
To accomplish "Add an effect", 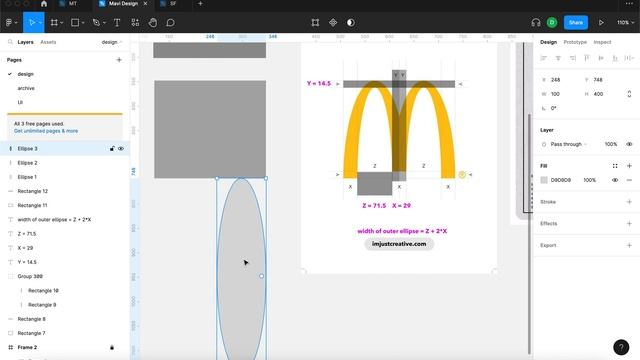I will click(x=629, y=224).
